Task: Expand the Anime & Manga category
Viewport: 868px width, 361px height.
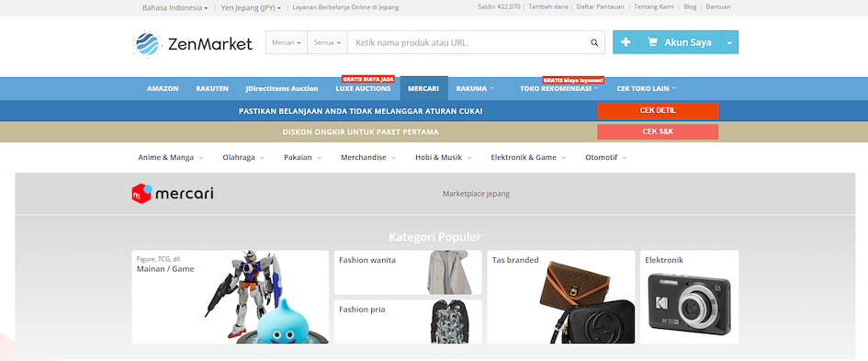Action: click(x=171, y=157)
